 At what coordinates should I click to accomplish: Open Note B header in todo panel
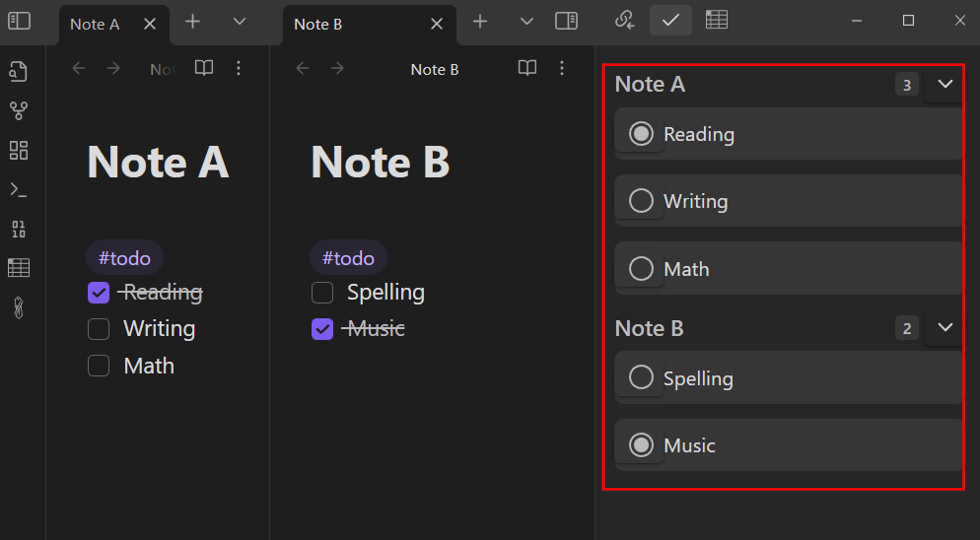pyautogui.click(x=649, y=328)
